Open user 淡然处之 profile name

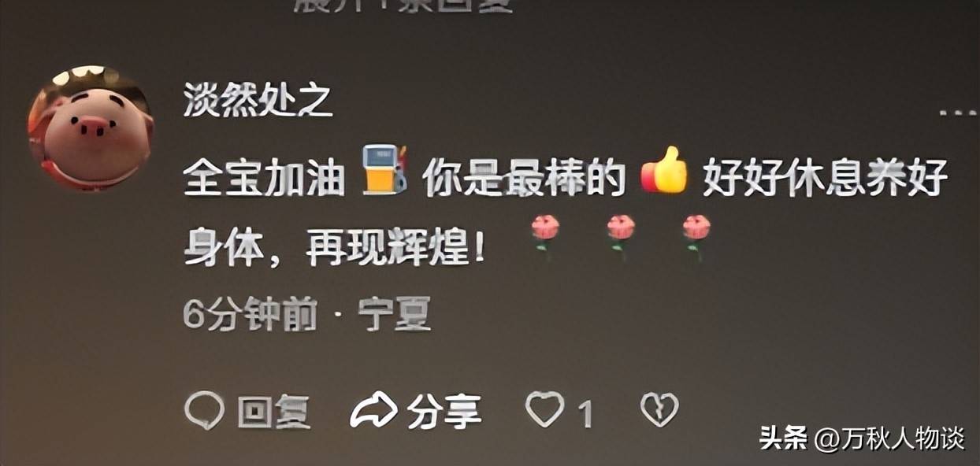pyautogui.click(x=258, y=102)
